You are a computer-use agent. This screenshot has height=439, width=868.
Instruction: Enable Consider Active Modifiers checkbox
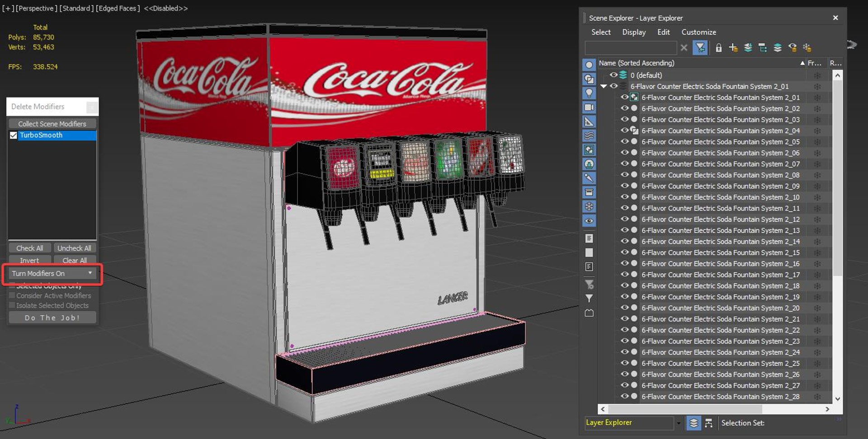click(x=12, y=295)
